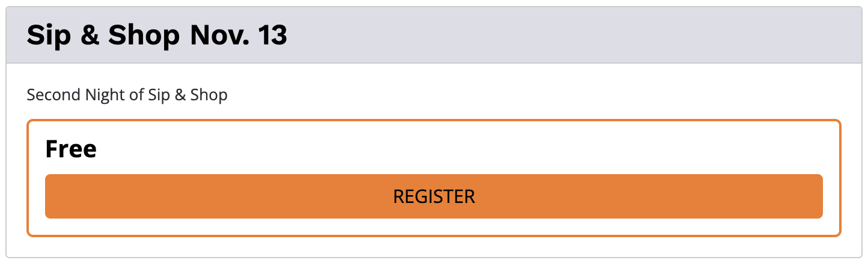Click the "Second Night of Sip & Shop" description
Viewport: 868px width, 263px height.
pos(127,95)
